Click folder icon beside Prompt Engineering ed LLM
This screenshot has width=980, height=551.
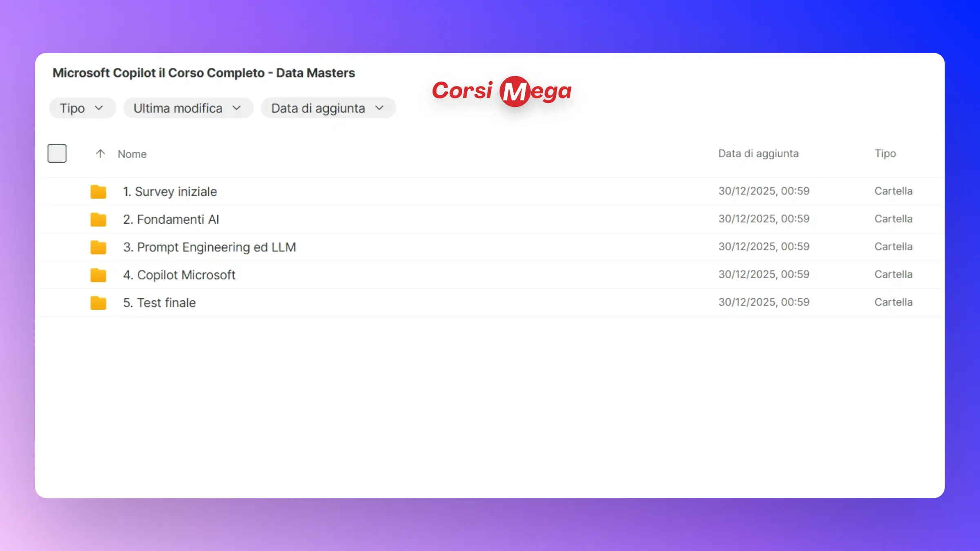click(98, 247)
